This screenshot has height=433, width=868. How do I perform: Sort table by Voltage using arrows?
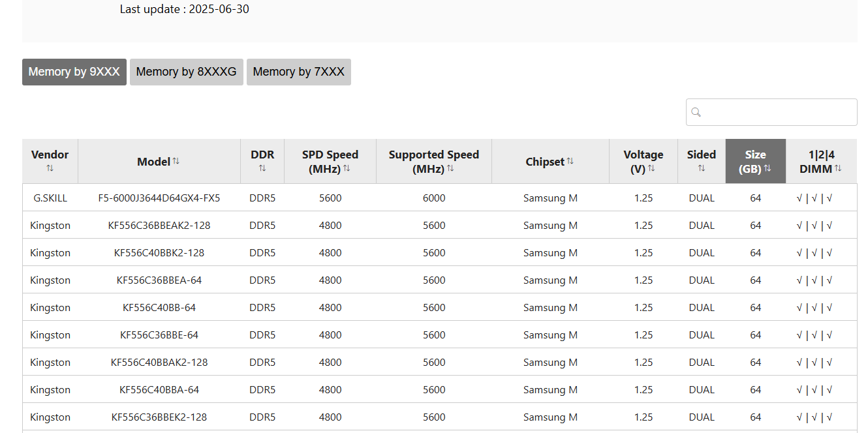tap(651, 168)
